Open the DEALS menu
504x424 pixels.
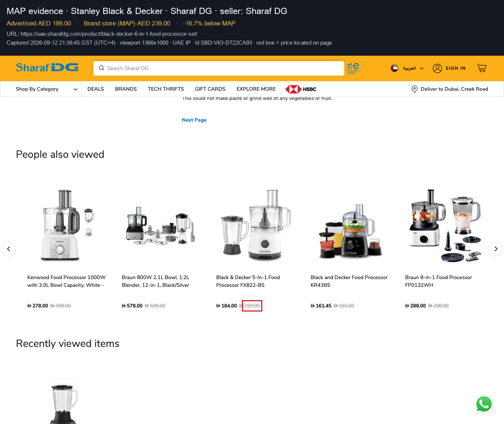pos(96,89)
